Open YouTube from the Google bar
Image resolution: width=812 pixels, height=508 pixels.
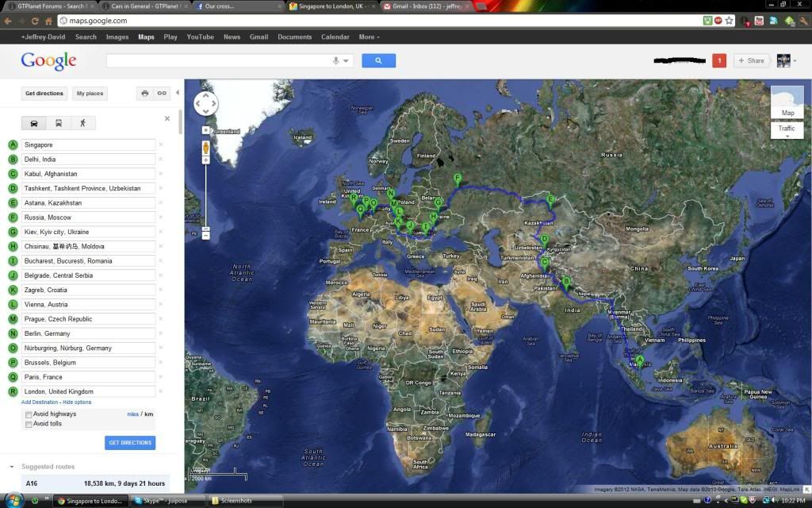pos(201,37)
